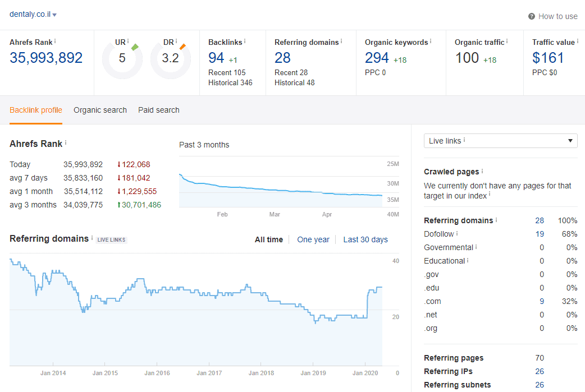This screenshot has height=392, width=585.
Task: Click the info icon next to DR
Action: 176,41
